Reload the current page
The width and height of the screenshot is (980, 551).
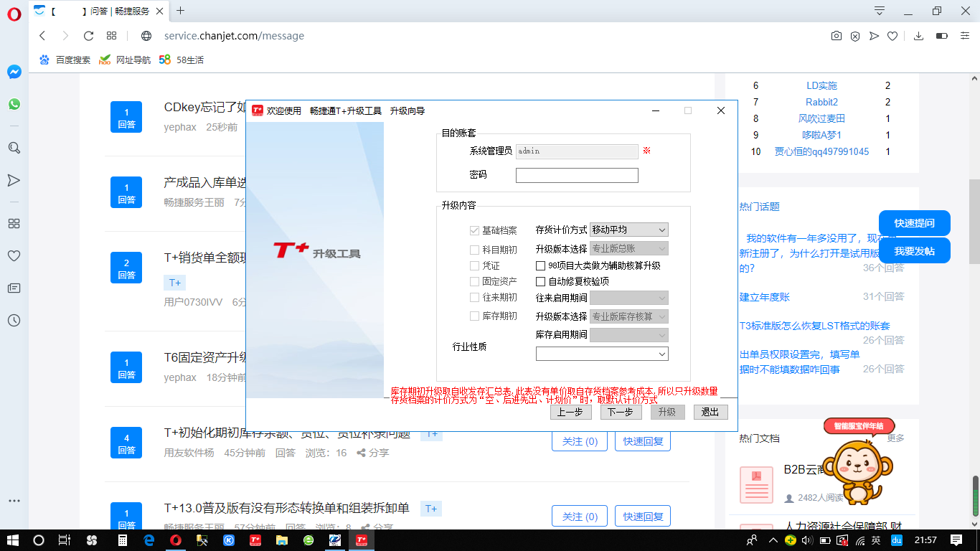pos(88,36)
